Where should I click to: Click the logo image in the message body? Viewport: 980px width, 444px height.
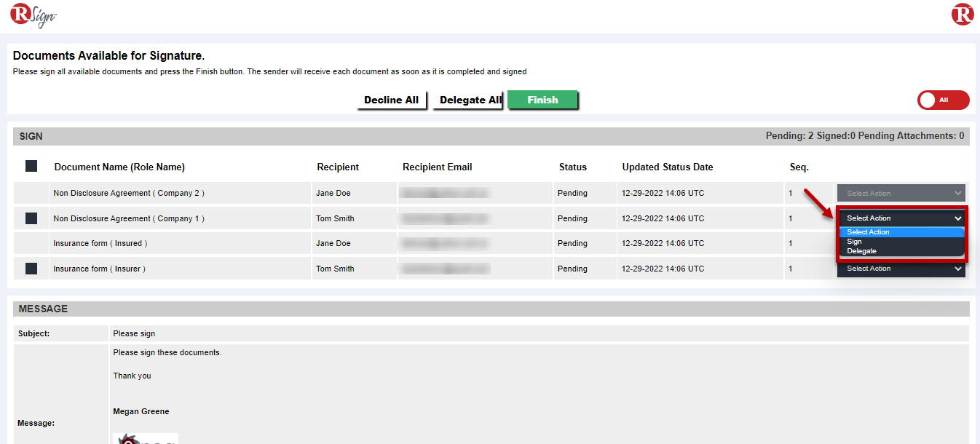[x=146, y=438]
